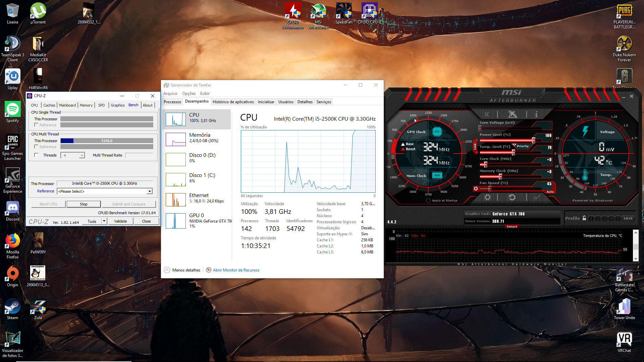This screenshot has height=362, width=644.
Task: Open VRChat desktop icon
Action: (624, 342)
